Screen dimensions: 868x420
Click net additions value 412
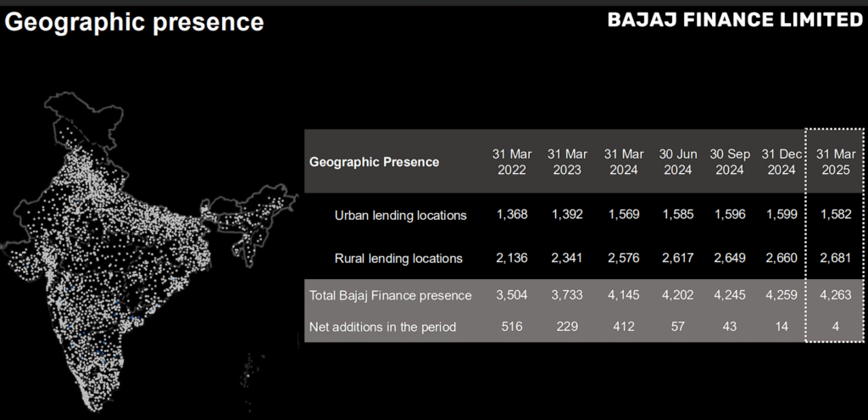(x=623, y=327)
